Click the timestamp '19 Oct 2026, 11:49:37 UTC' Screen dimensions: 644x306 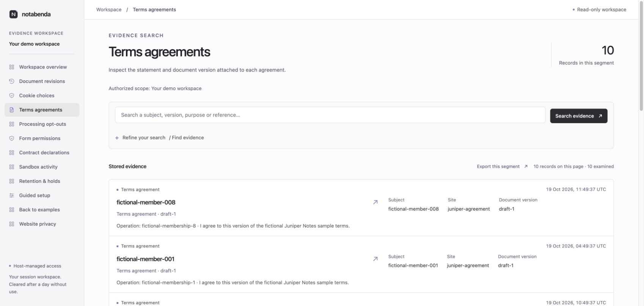tap(576, 189)
